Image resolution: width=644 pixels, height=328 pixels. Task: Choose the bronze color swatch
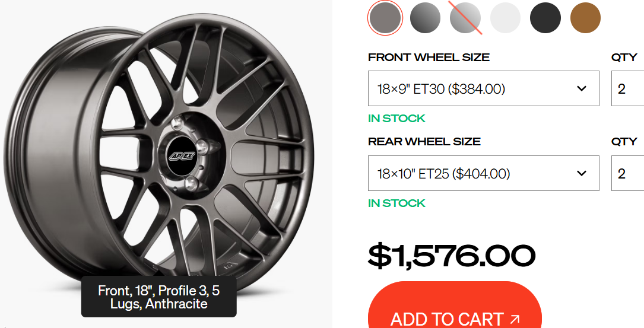(585, 18)
